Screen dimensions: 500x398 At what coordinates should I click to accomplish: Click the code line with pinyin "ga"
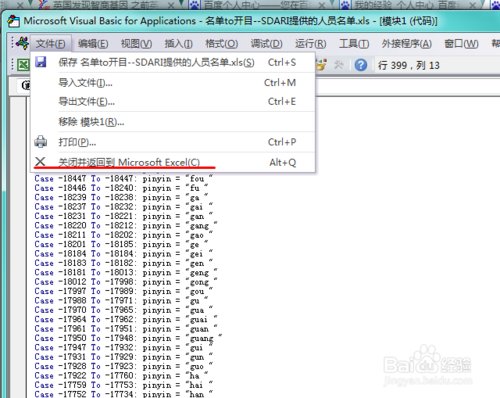[x=122, y=197]
